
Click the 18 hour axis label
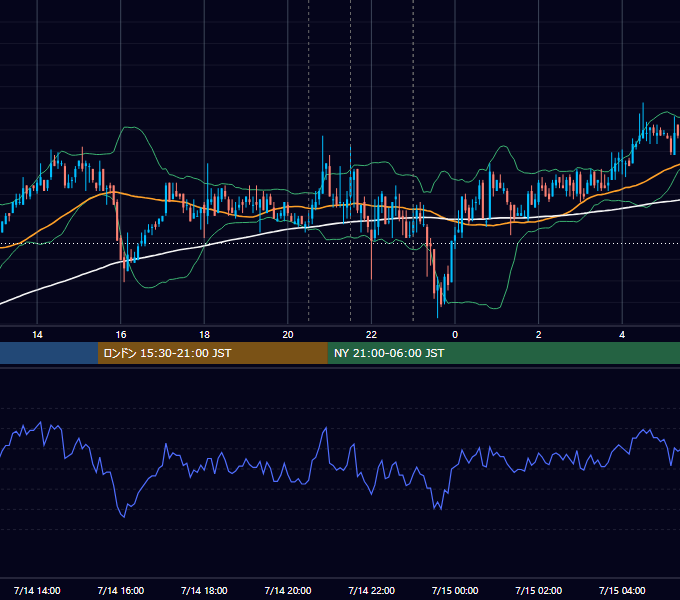click(204, 335)
